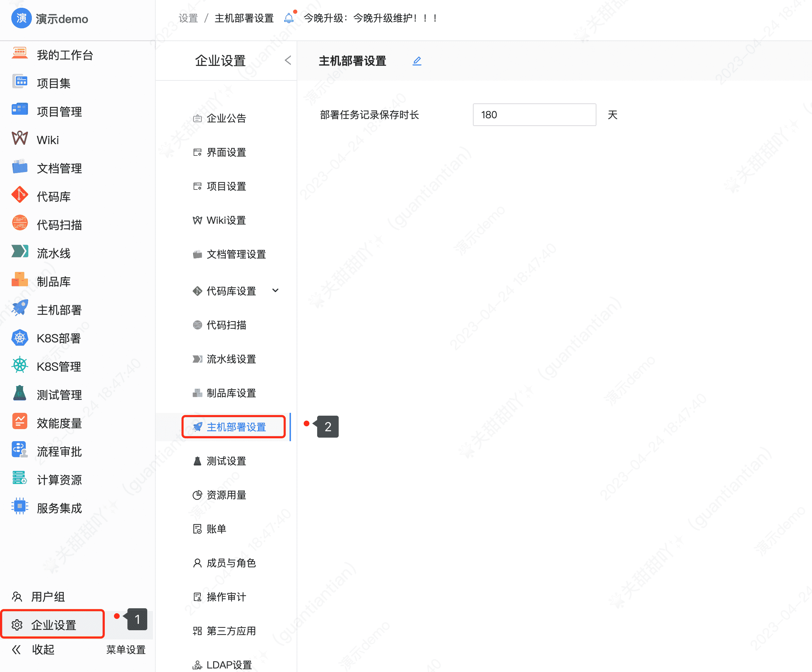Select 测试设置 in the settings list

226,461
